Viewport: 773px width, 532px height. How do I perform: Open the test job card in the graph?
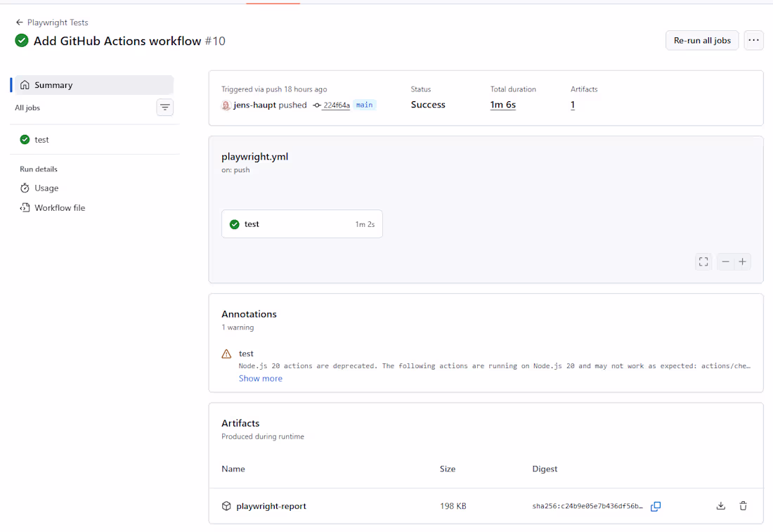point(302,224)
